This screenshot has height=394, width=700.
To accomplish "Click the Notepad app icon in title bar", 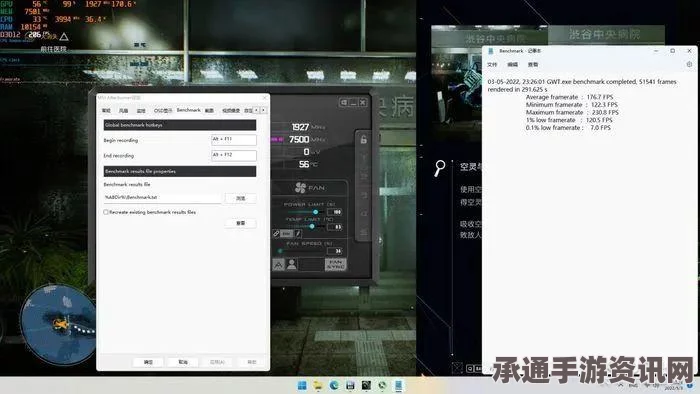I will pyautogui.click(x=491, y=51).
